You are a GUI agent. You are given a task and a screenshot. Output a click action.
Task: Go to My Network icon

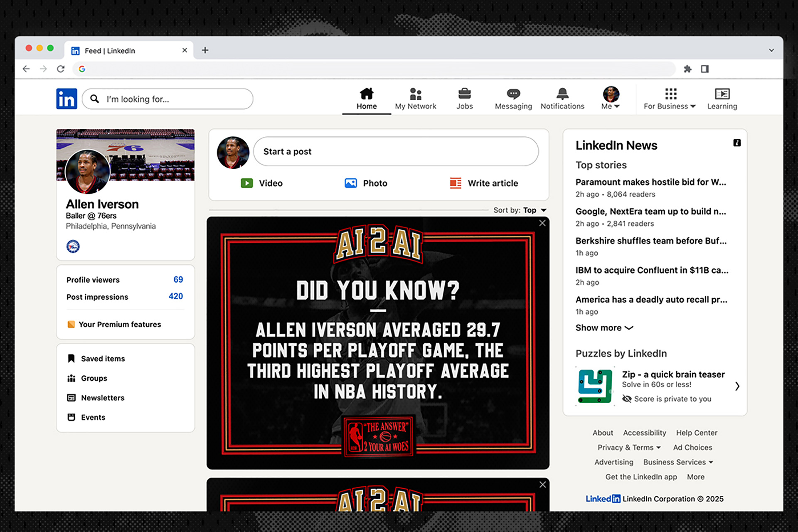pos(415,94)
